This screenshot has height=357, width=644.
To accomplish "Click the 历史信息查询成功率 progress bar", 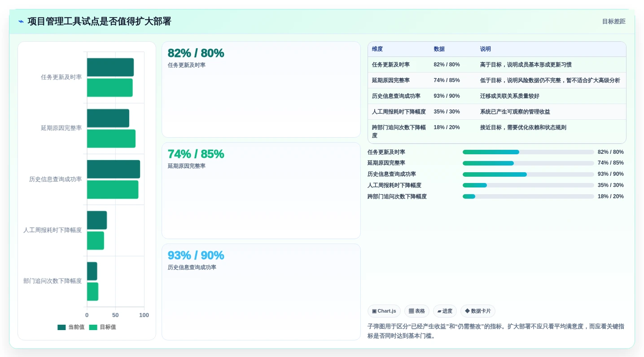I will point(528,174).
